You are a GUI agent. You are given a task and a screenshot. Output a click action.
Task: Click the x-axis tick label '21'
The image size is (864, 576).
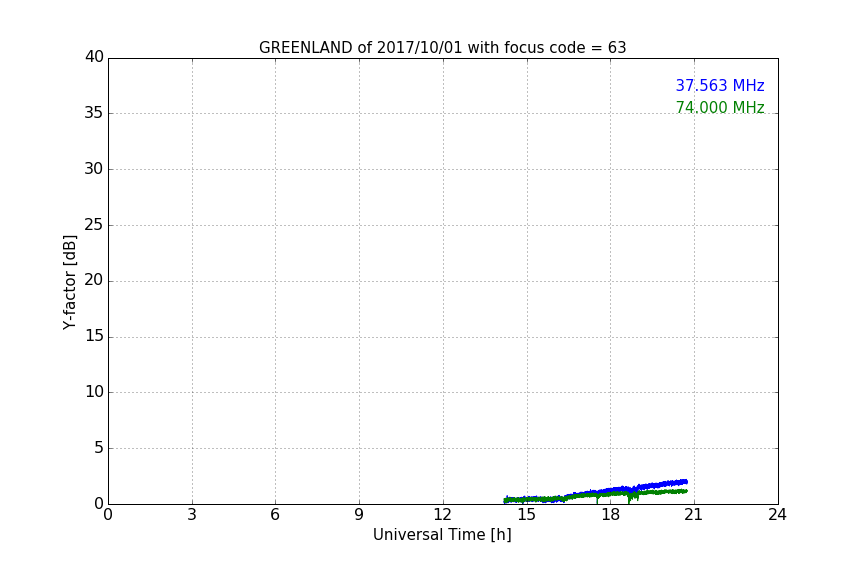694,515
